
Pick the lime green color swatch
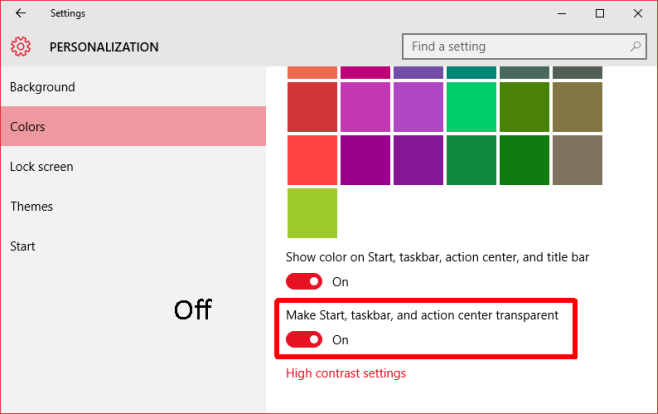tap(312, 213)
